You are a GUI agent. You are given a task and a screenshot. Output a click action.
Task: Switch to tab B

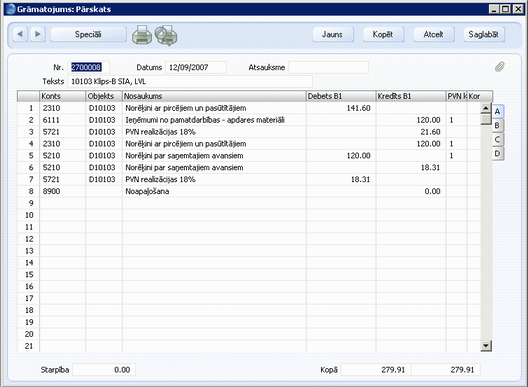497,126
